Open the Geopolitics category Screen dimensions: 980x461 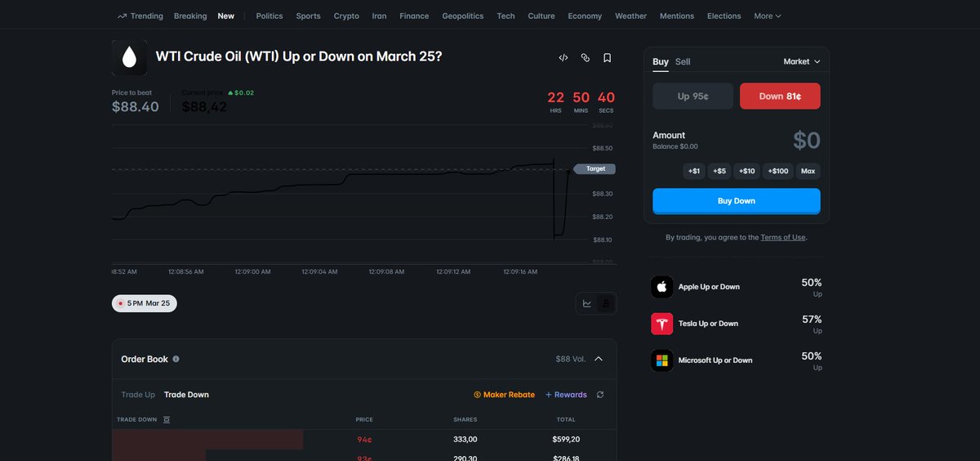462,16
